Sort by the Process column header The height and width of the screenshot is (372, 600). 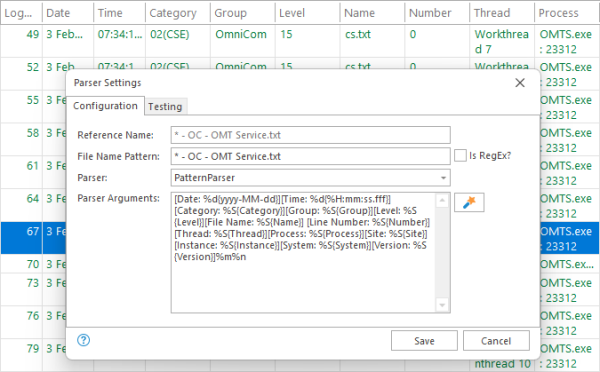[567, 13]
